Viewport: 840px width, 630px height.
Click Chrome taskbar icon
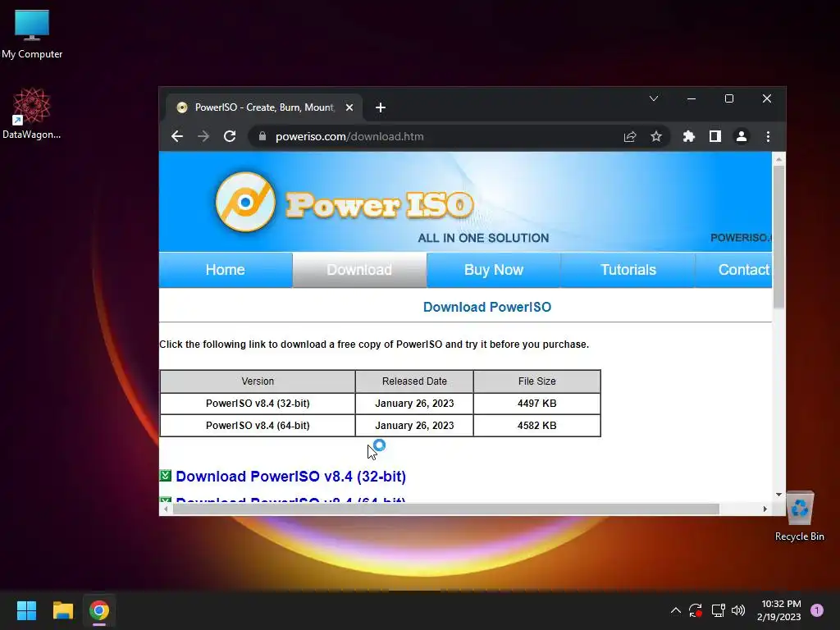coord(99,610)
